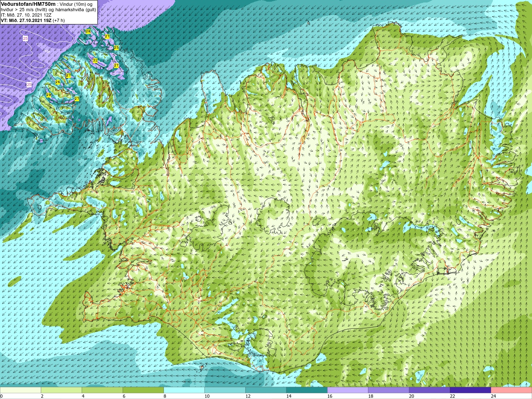This screenshot has height=399, width=532.
Task: Select the 8–10 m/s light cyan legend swatch
Action: (x=184, y=390)
